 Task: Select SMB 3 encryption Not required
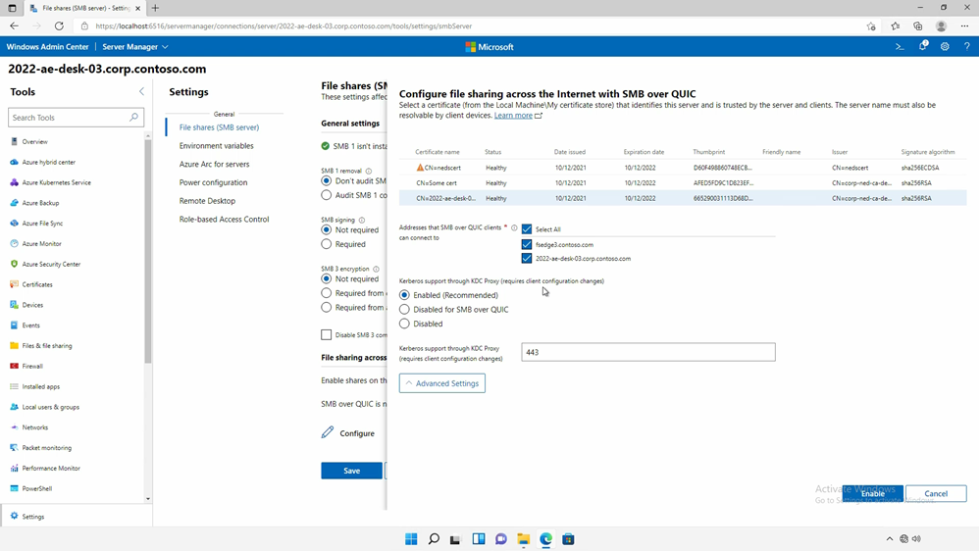point(327,278)
